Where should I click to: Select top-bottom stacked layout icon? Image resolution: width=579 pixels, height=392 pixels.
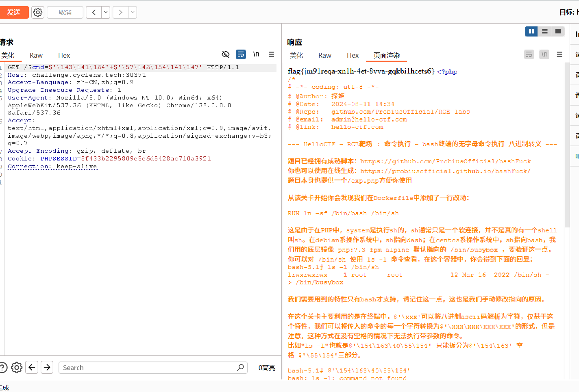pos(545,31)
